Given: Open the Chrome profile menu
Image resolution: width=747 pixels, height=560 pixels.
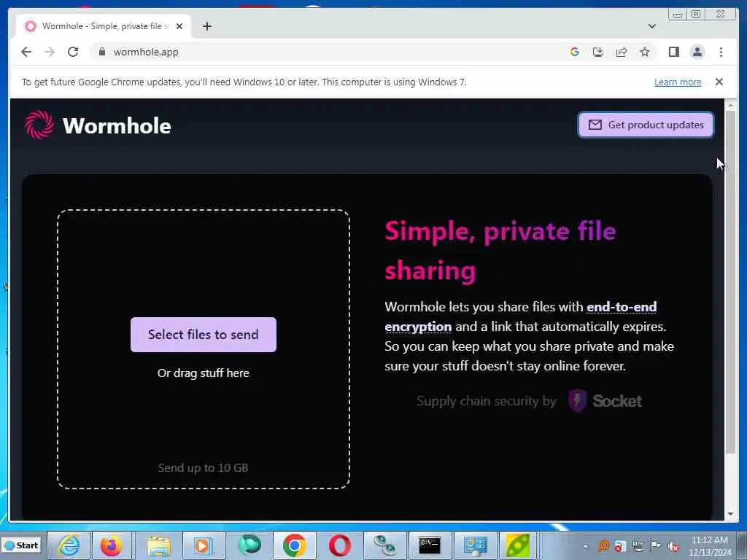Looking at the screenshot, I should (x=697, y=52).
